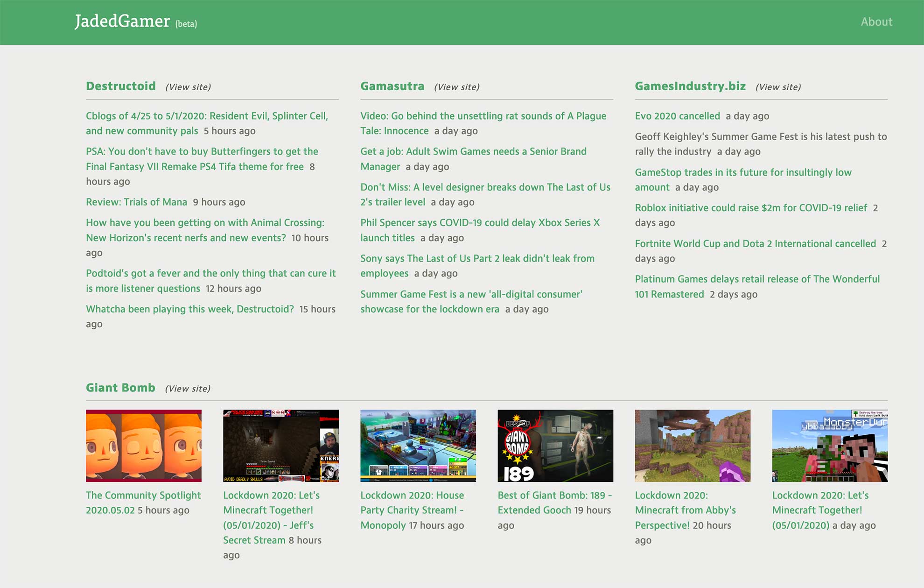924x588 pixels.
Task: Open Minecraft from Abby's Perspective title
Action: pos(686,510)
